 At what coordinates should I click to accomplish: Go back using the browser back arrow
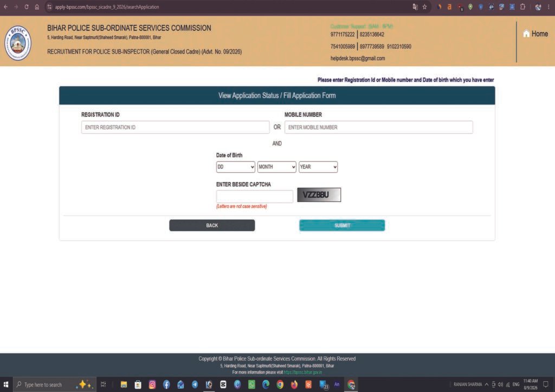point(5,6)
